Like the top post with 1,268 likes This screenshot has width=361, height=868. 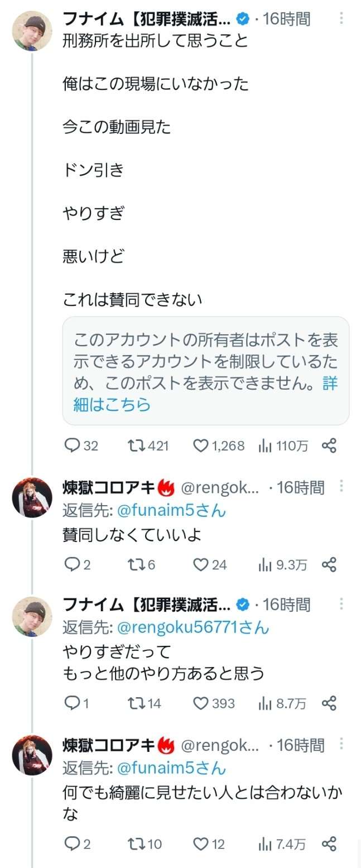(x=200, y=445)
